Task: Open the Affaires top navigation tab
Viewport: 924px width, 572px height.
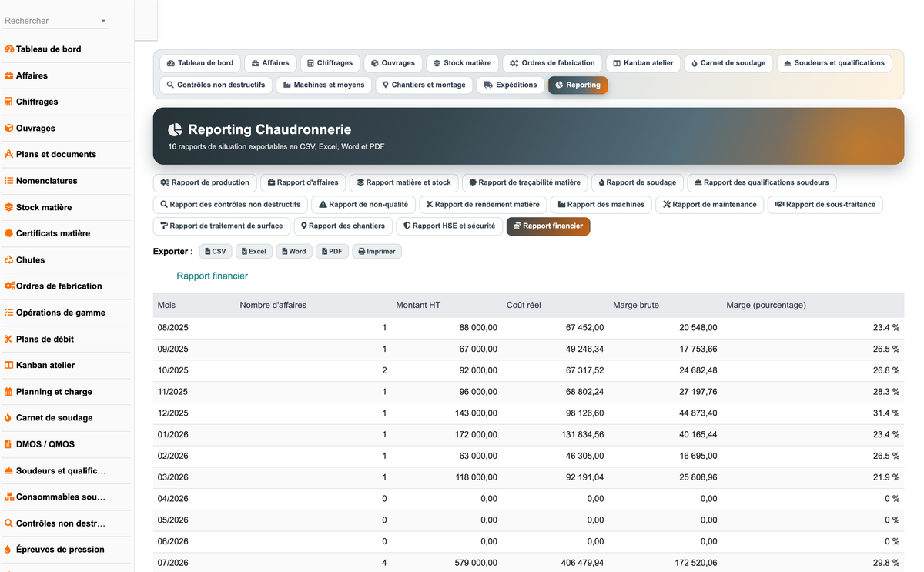Action: coord(270,63)
